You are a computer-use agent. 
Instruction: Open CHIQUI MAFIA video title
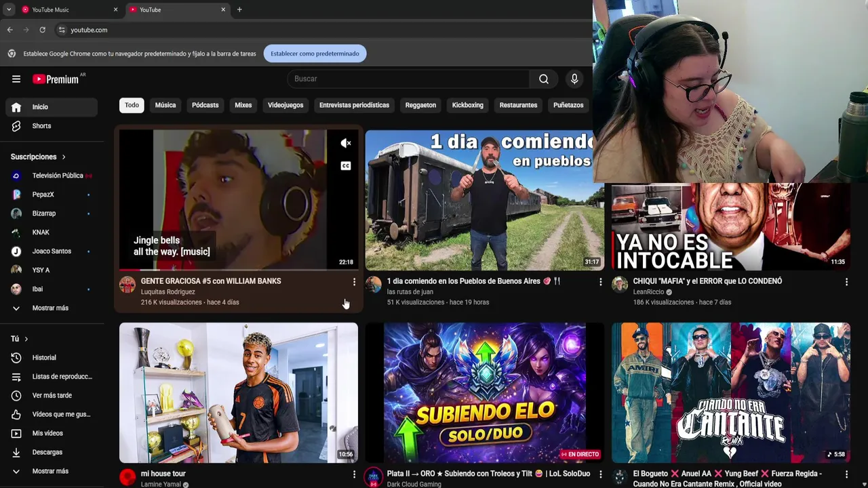point(707,281)
